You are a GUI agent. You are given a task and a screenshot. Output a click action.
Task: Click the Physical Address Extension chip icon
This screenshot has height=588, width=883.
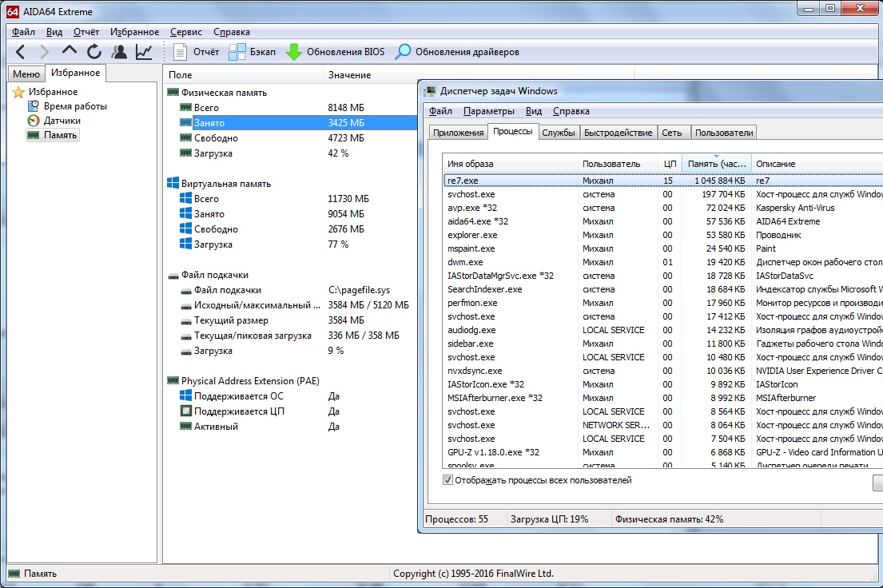(x=173, y=381)
